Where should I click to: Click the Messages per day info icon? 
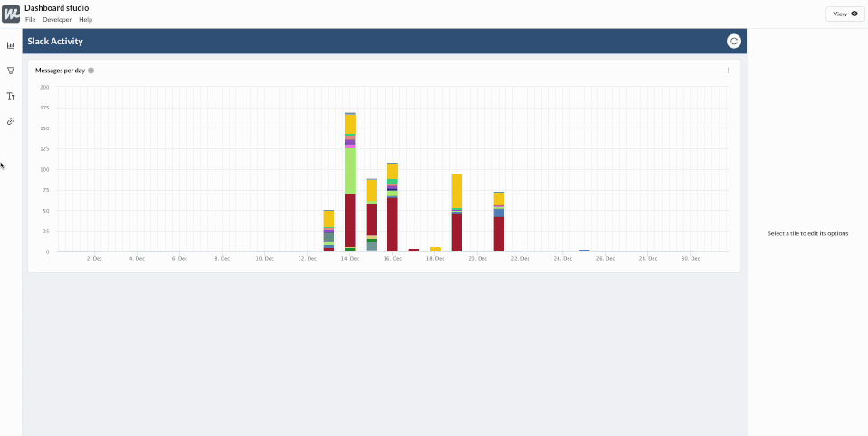[x=91, y=71]
